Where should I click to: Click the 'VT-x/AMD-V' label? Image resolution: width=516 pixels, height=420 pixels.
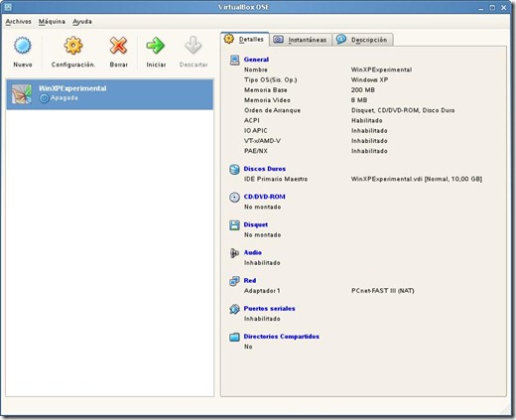click(262, 141)
